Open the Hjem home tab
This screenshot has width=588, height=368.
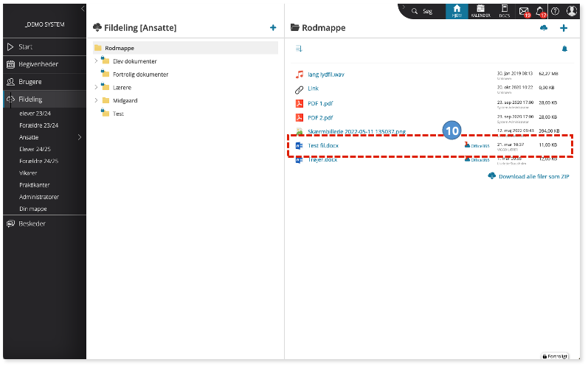[x=457, y=11]
